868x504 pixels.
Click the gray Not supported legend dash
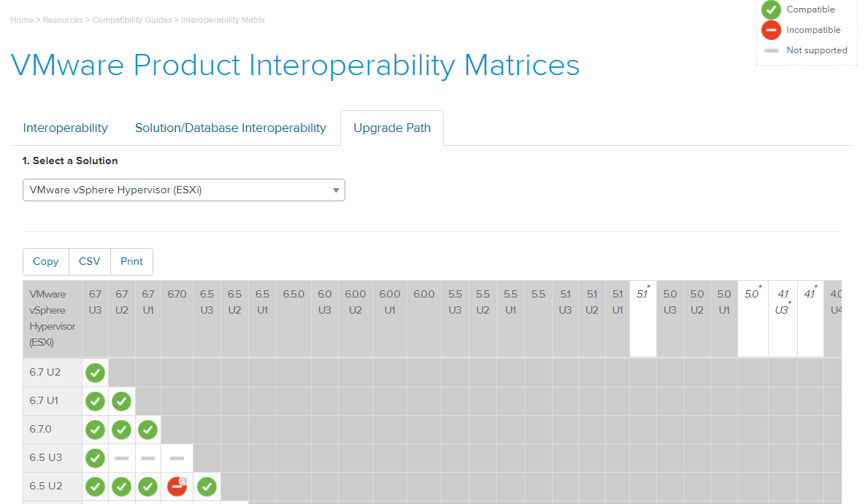pyautogui.click(x=771, y=50)
